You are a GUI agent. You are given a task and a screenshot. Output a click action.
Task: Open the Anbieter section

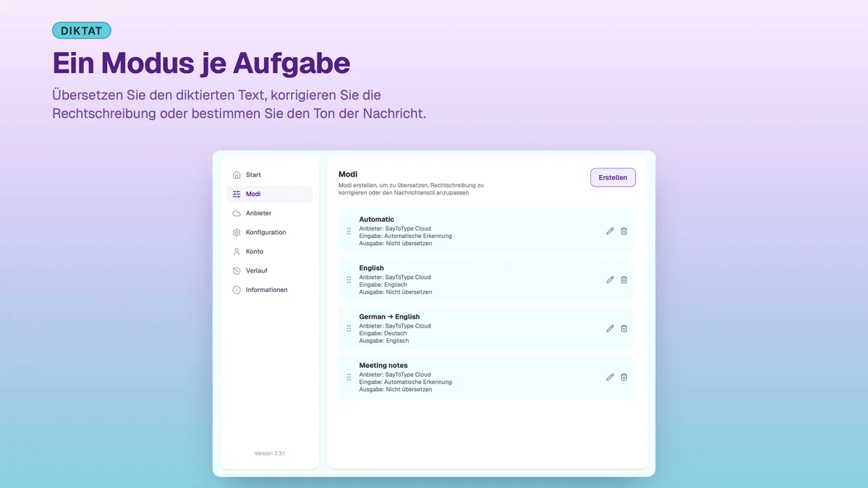pos(269,213)
